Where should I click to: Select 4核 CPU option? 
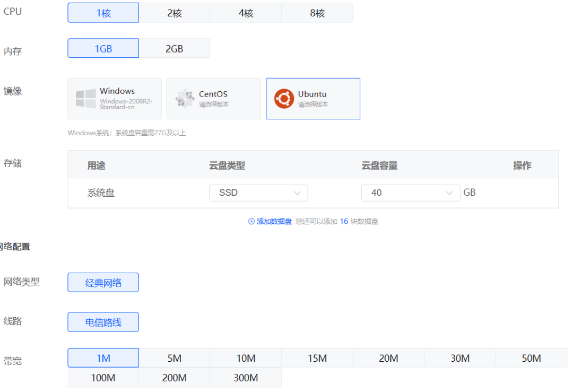(x=246, y=13)
